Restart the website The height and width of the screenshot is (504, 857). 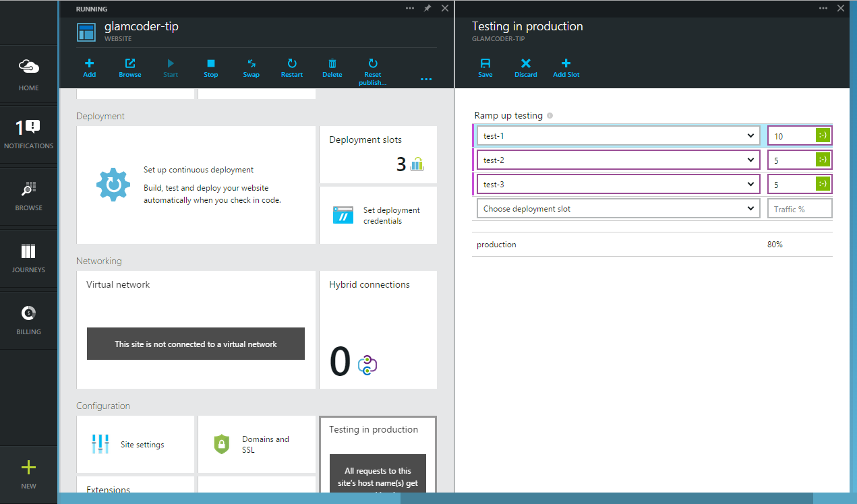click(x=291, y=71)
